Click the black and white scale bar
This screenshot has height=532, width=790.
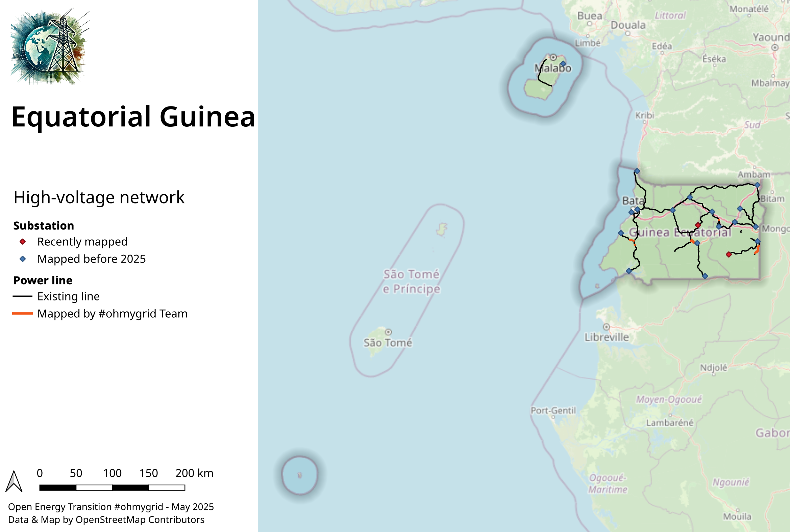(112, 487)
